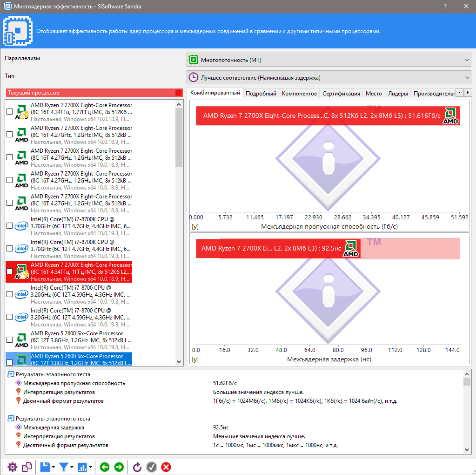
Task: Click processor list scrollbar down arrow
Action: click(179, 362)
